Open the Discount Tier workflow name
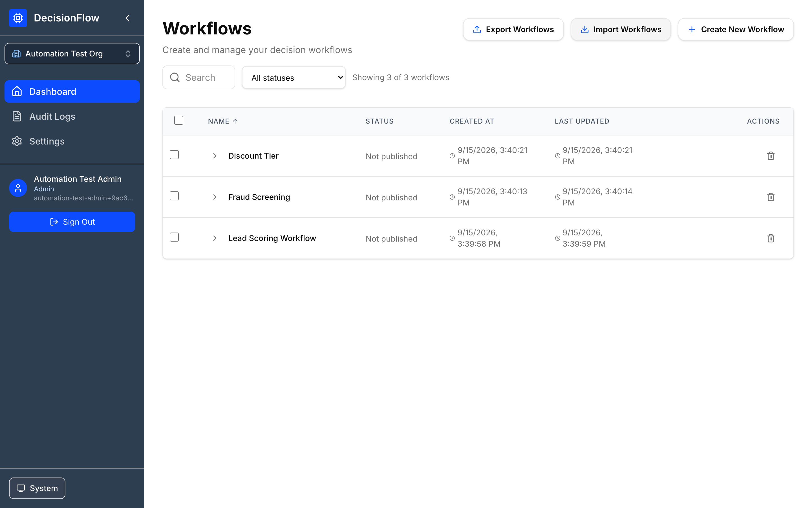 click(x=253, y=156)
